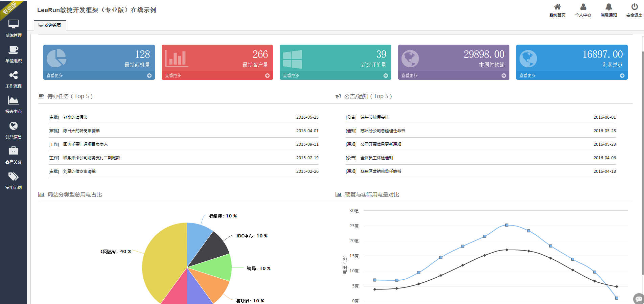The image size is (644, 304).
Task: Click the 266 value on 最新客户量 card
Action: click(260, 54)
